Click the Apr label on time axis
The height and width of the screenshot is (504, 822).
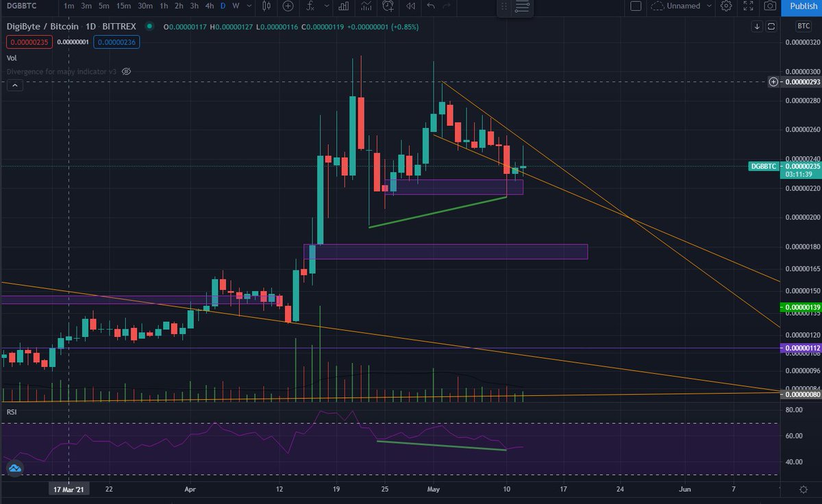(191, 490)
